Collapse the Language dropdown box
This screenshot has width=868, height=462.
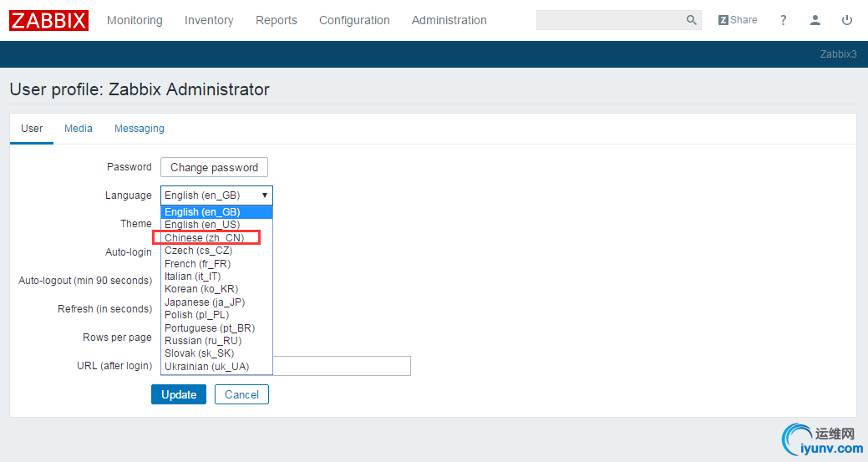tap(216, 195)
